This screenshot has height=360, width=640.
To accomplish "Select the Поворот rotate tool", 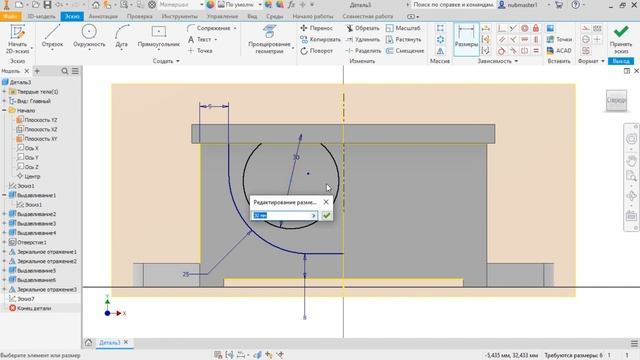I will [x=317, y=51].
